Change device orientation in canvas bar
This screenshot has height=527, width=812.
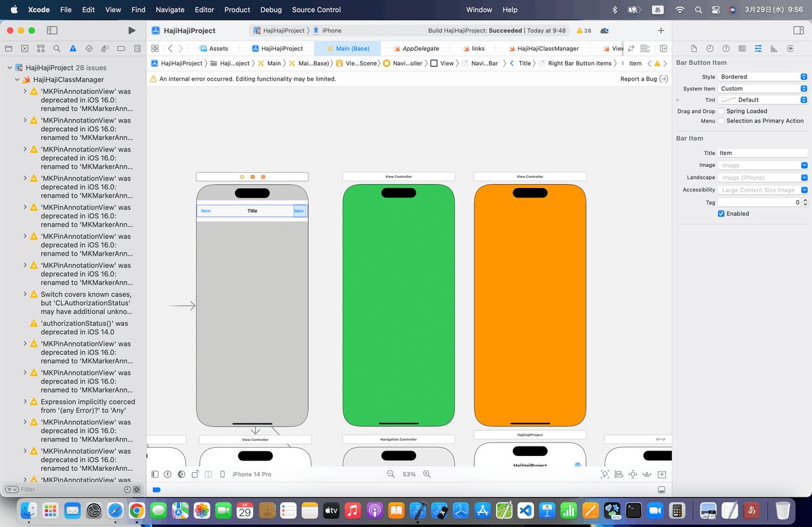pyautogui.click(x=196, y=474)
